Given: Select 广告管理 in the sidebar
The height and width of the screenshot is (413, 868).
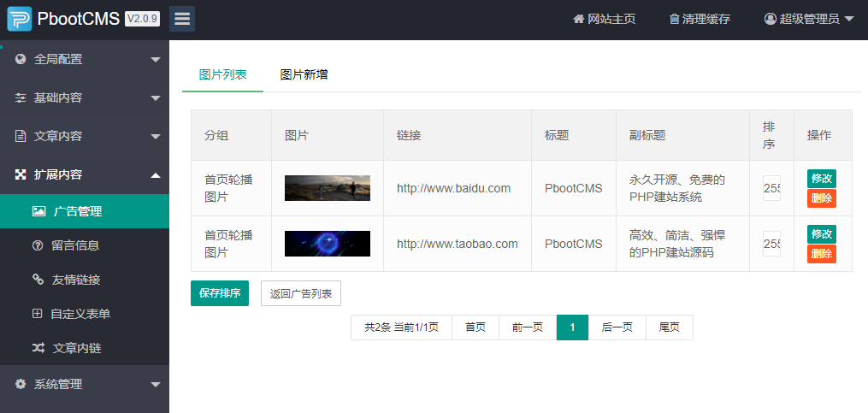Looking at the screenshot, I should [85, 211].
